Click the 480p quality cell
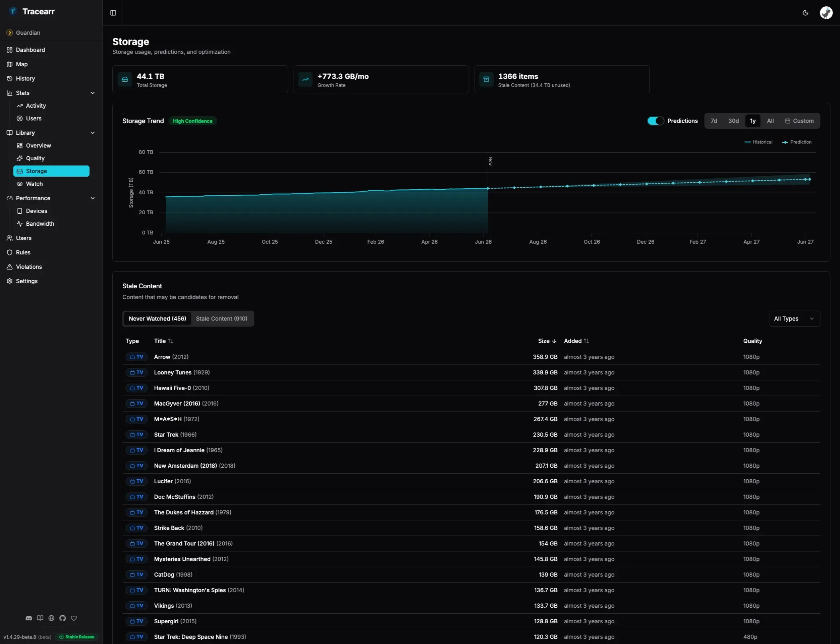The image size is (840, 644). point(750,637)
